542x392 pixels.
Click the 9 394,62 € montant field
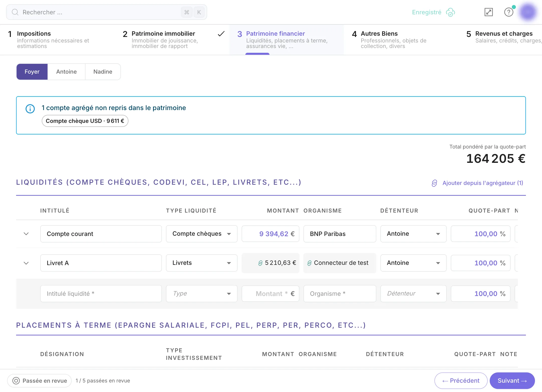tap(270, 234)
